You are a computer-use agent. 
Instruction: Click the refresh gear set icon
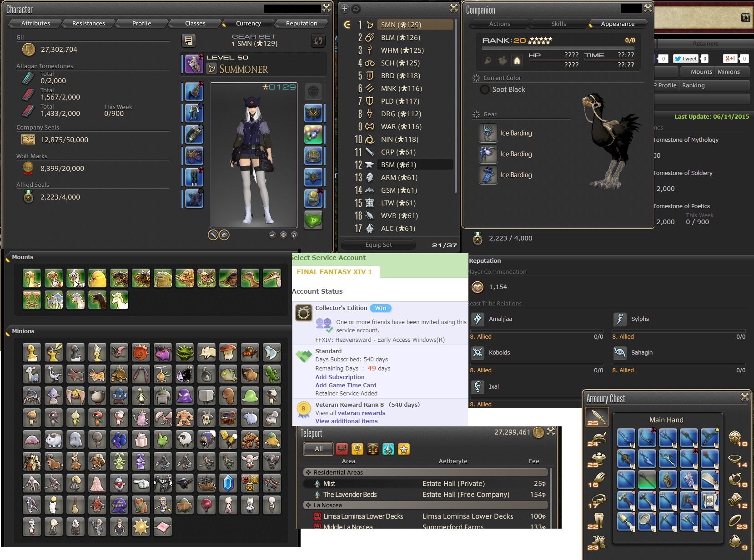[318, 41]
